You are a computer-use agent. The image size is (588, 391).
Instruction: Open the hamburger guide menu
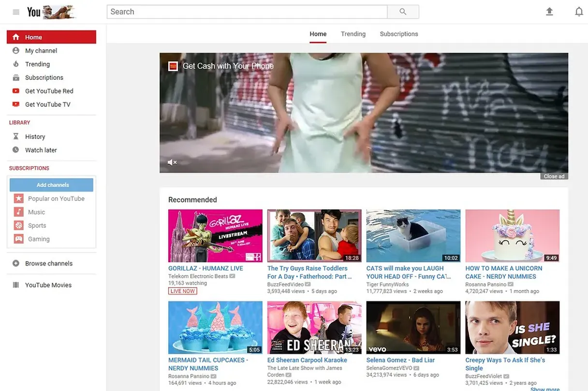point(16,12)
